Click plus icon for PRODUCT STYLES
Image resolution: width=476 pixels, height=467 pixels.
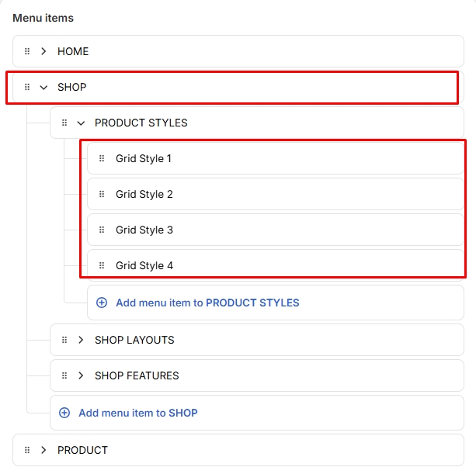(102, 303)
